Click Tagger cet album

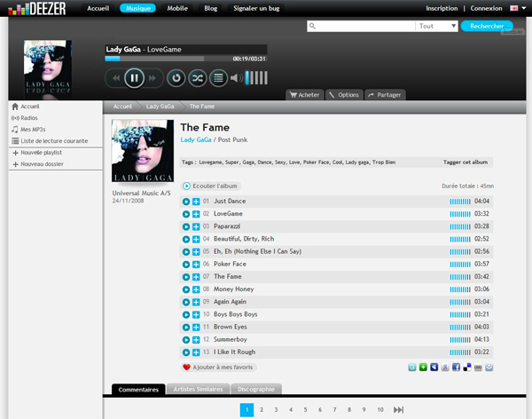coord(465,162)
